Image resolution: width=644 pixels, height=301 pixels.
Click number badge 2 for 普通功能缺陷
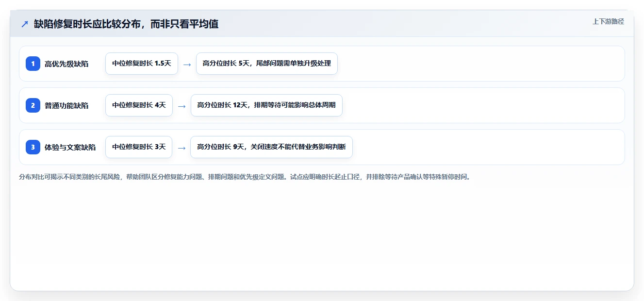33,105
